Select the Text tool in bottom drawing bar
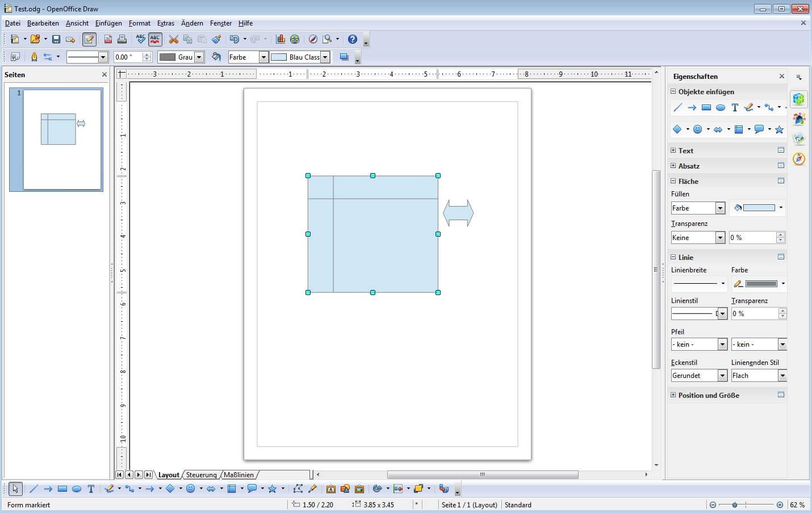The height and width of the screenshot is (513, 812). point(91,489)
